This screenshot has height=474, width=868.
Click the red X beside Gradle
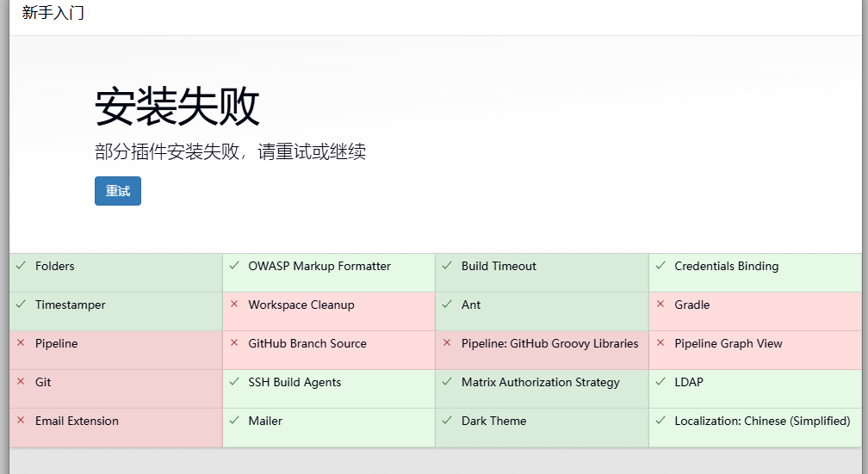pos(660,304)
